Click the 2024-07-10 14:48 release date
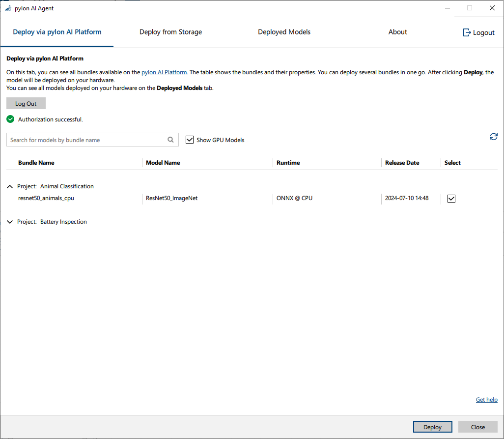 click(x=407, y=198)
